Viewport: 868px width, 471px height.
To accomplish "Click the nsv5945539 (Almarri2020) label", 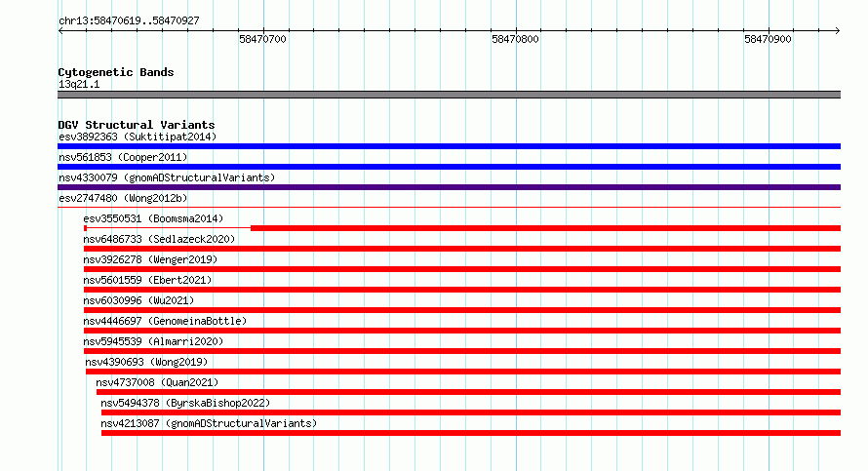I will [x=153, y=341].
